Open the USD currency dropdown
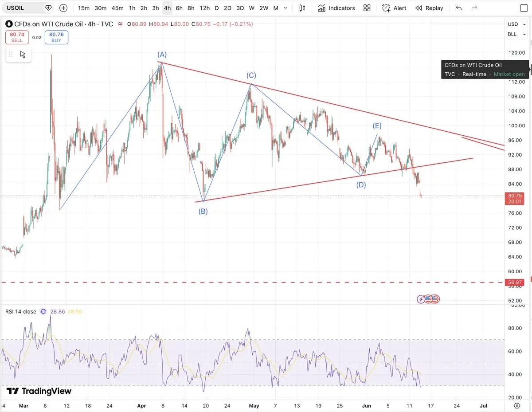Viewport: 532px width, 412px height. [517, 24]
